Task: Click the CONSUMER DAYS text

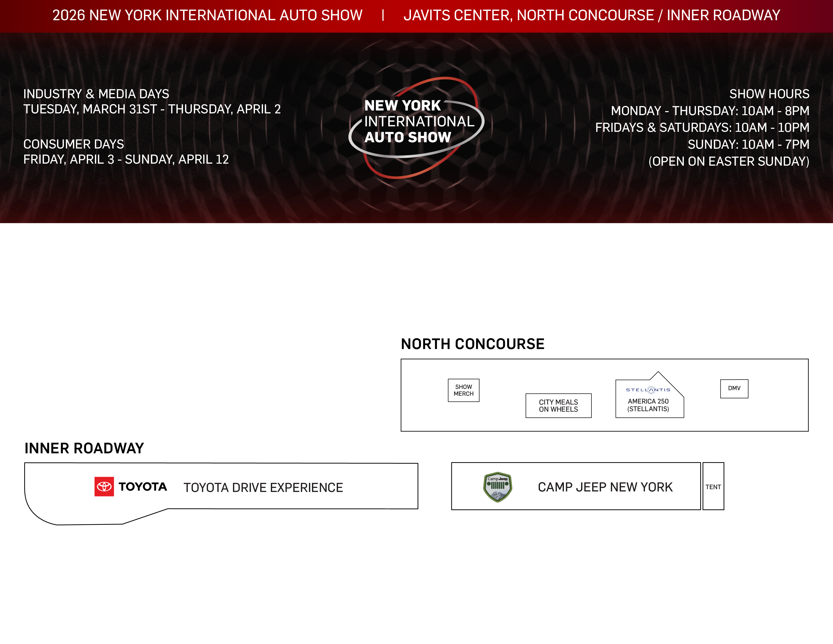Action: pyautogui.click(x=74, y=144)
